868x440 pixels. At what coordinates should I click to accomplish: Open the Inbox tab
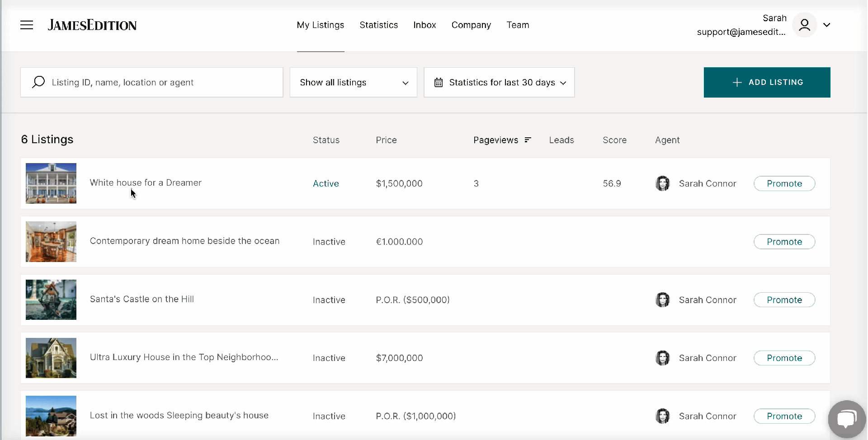[x=425, y=25]
